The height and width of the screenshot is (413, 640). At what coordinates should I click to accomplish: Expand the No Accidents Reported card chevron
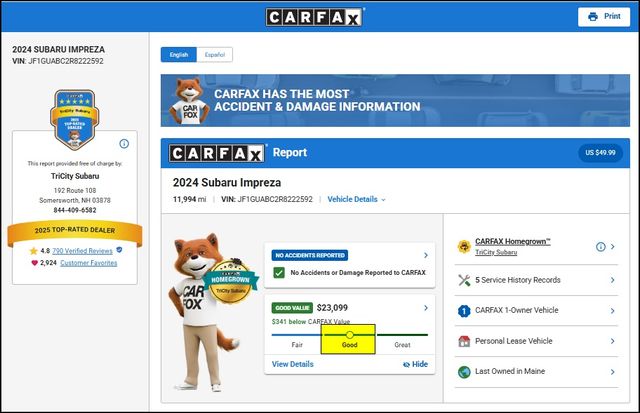pyautogui.click(x=426, y=255)
